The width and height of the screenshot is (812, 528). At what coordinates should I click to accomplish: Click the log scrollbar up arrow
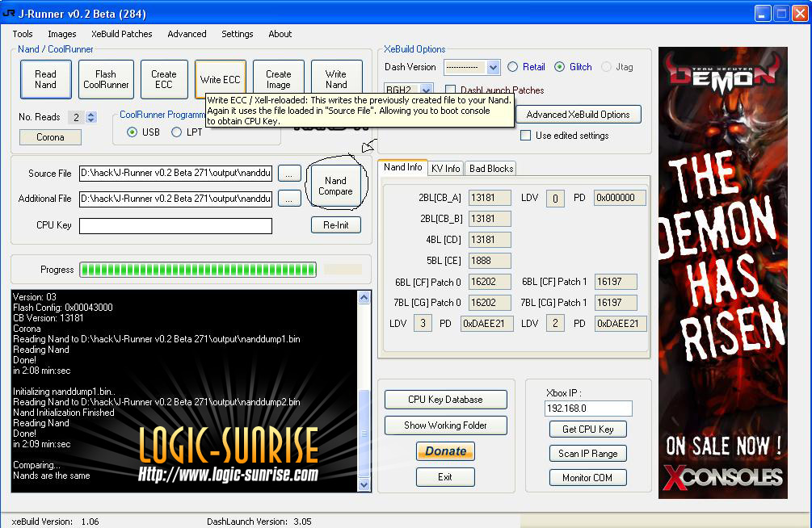click(x=364, y=298)
